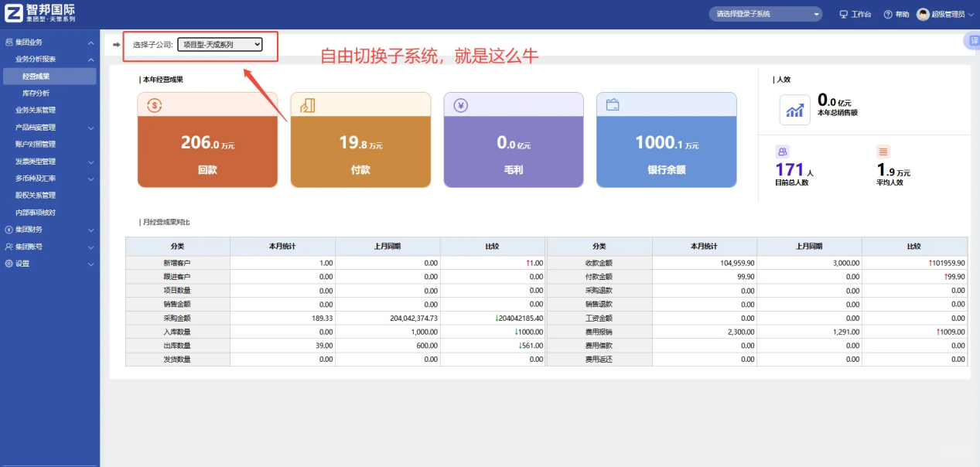The height and width of the screenshot is (467, 980).
Task: Collapse the 业务分析报表 section
Action: (x=50, y=59)
